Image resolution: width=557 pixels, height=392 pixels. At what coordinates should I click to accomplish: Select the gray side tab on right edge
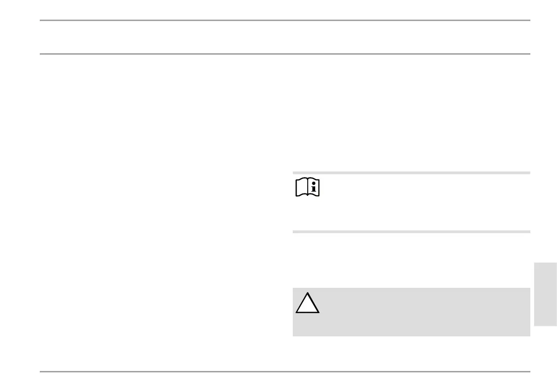click(545, 294)
